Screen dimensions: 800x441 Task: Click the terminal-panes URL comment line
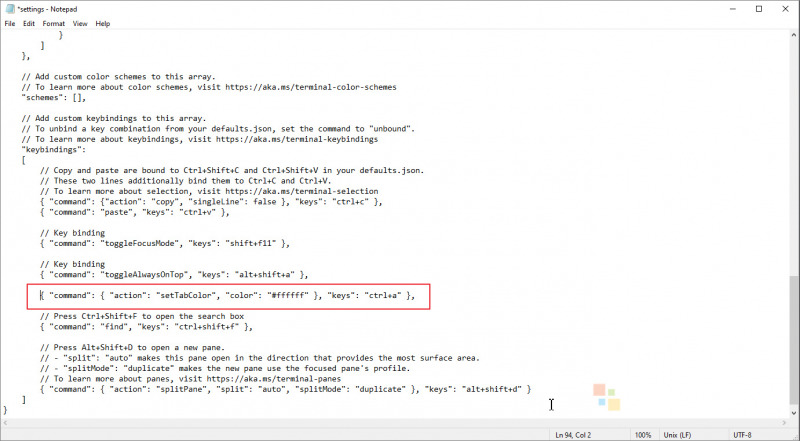(x=190, y=379)
